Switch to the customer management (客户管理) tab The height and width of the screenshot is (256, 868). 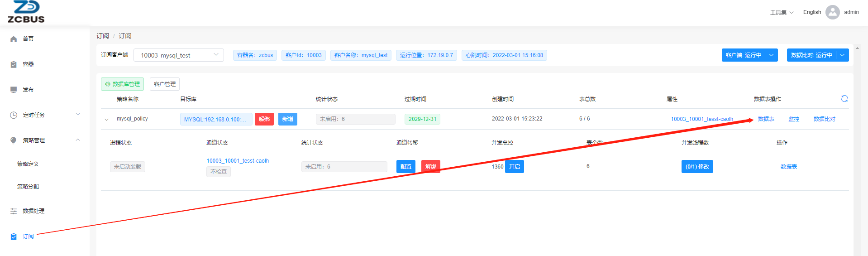(165, 84)
